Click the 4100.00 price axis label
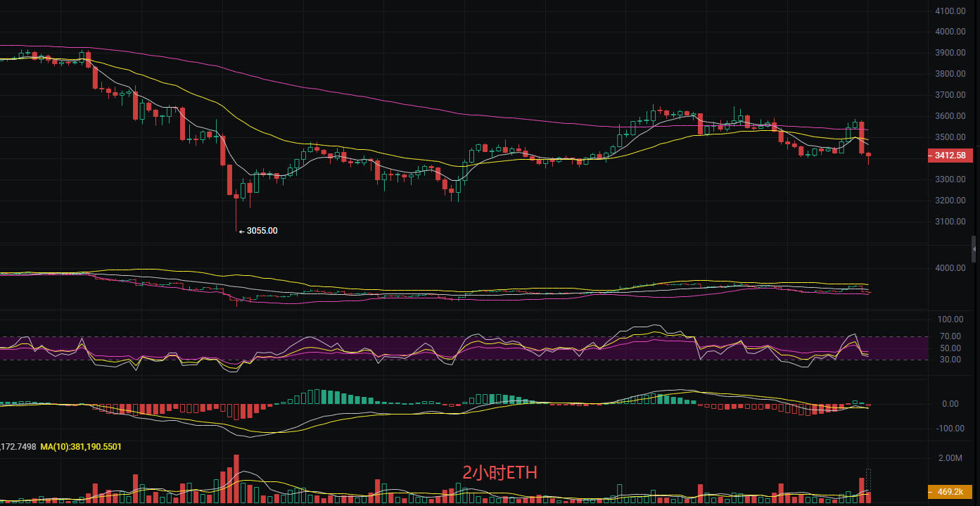 tap(950, 11)
